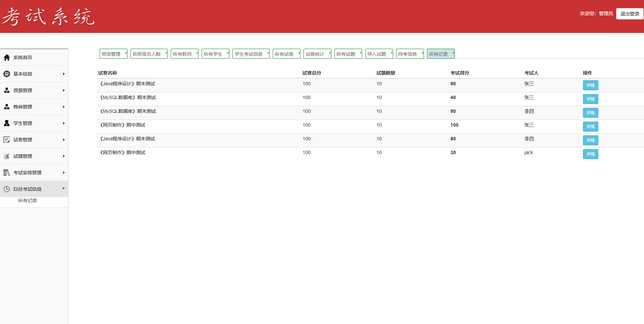Expand the 教师管理 sidebar arrow
This screenshot has height=324, width=644.
[64, 107]
